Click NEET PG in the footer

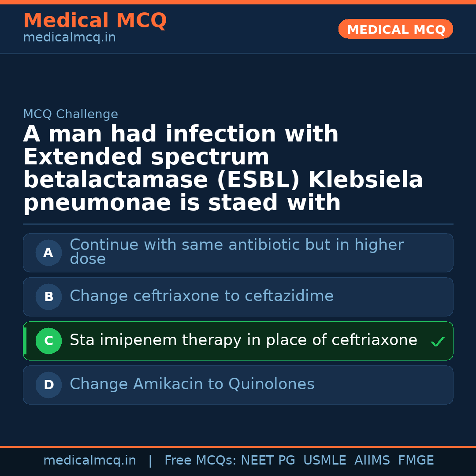coord(268,461)
